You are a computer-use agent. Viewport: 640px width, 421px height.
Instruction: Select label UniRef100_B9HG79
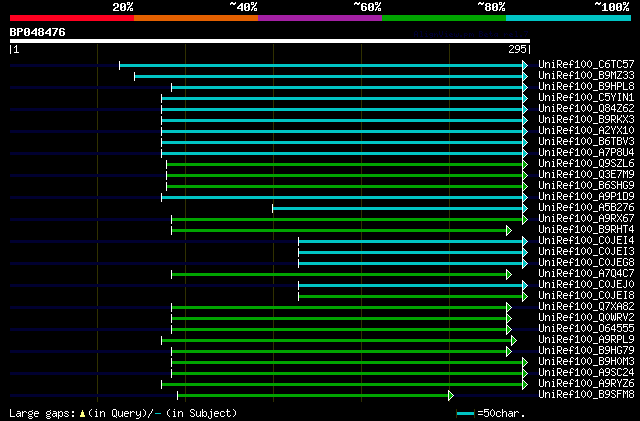(x=586, y=351)
